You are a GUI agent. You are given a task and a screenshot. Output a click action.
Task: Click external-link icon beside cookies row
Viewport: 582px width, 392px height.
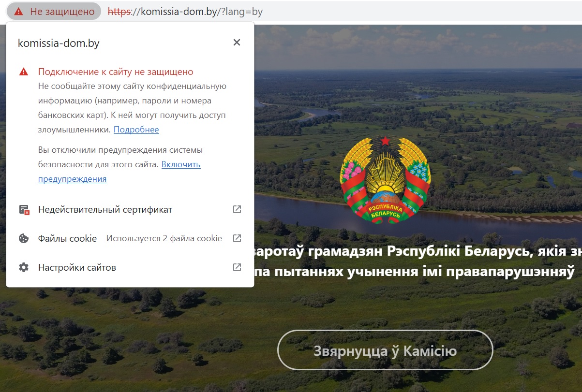pos(237,238)
